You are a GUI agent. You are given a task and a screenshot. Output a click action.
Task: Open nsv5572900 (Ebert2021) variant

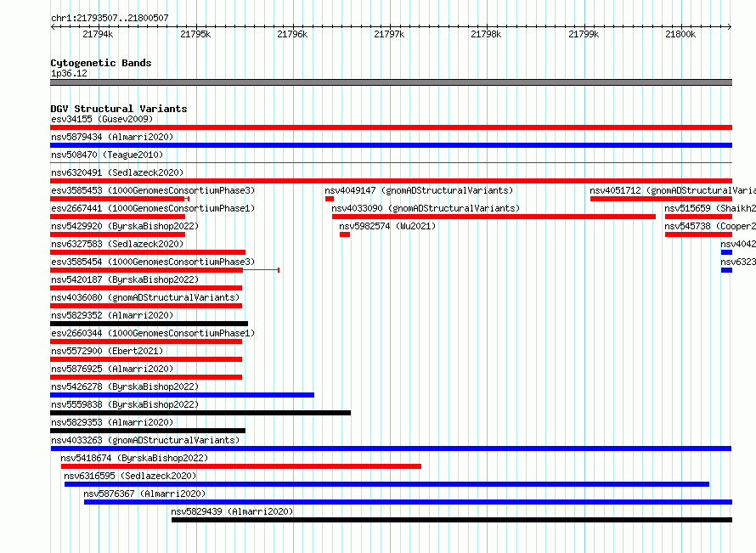107,351
